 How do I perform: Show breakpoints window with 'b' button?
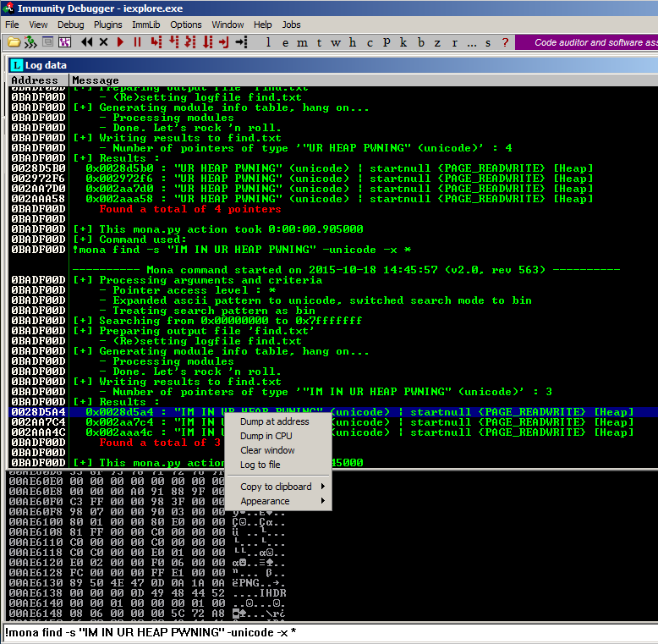pyautogui.click(x=420, y=42)
